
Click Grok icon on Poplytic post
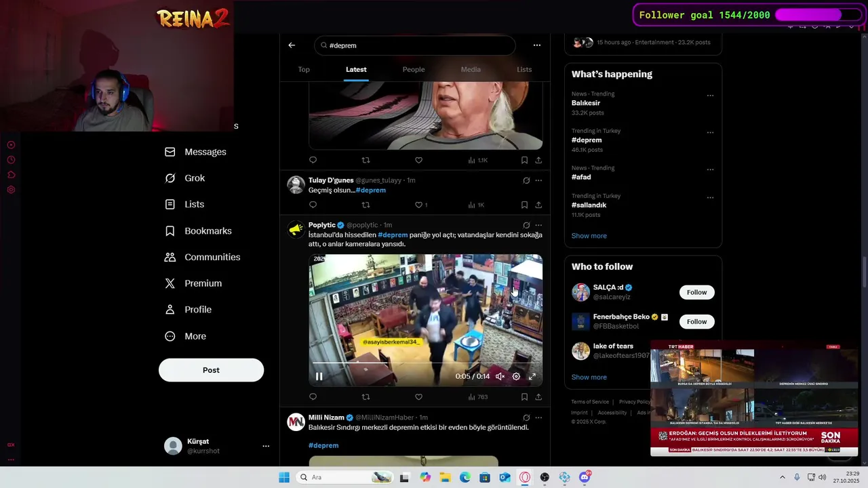click(x=526, y=225)
